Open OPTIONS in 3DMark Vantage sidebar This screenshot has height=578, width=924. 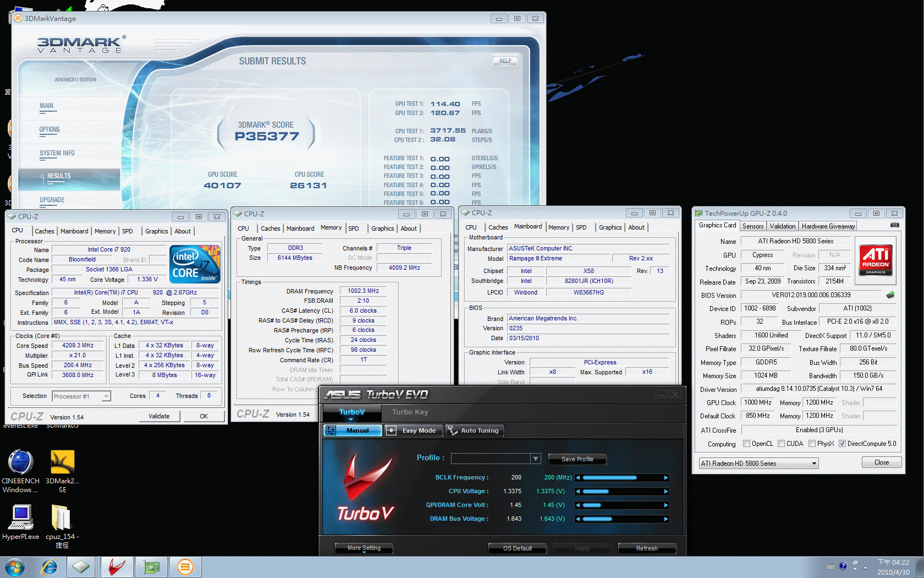(x=50, y=130)
